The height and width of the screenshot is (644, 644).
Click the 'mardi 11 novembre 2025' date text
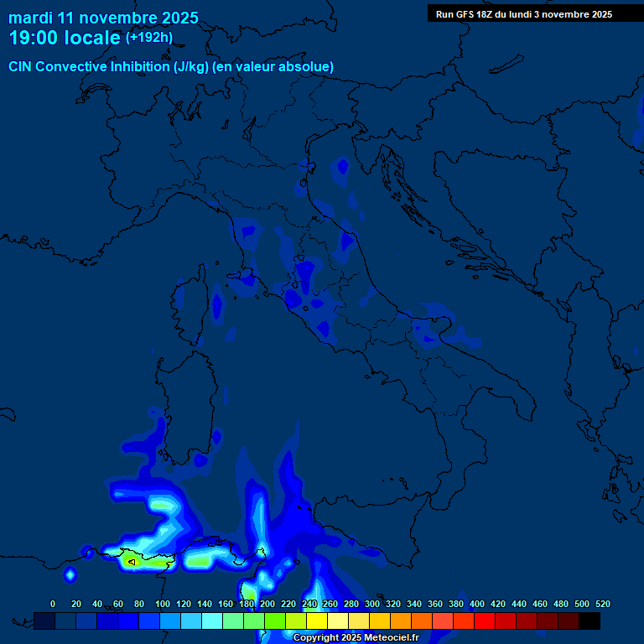pos(103,18)
